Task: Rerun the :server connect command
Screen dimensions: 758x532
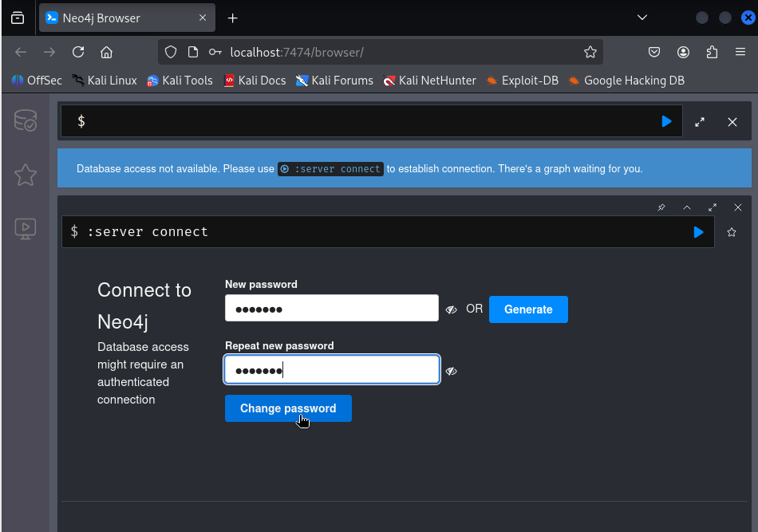Action: point(698,232)
